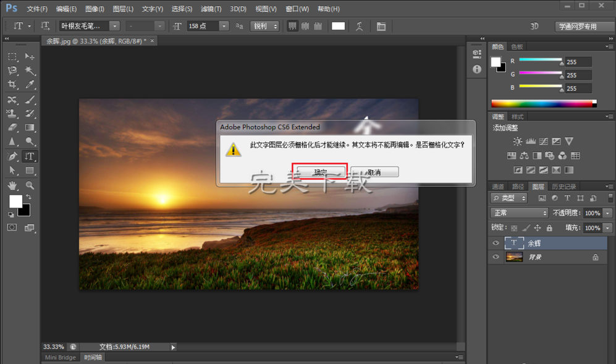The image size is (616, 364).
Task: Open the character and paragraph panel icon
Action: pyautogui.click(x=381, y=26)
